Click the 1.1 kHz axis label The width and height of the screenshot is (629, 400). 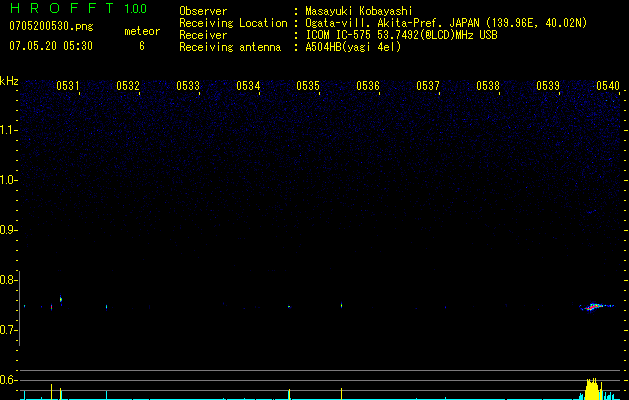coord(8,130)
